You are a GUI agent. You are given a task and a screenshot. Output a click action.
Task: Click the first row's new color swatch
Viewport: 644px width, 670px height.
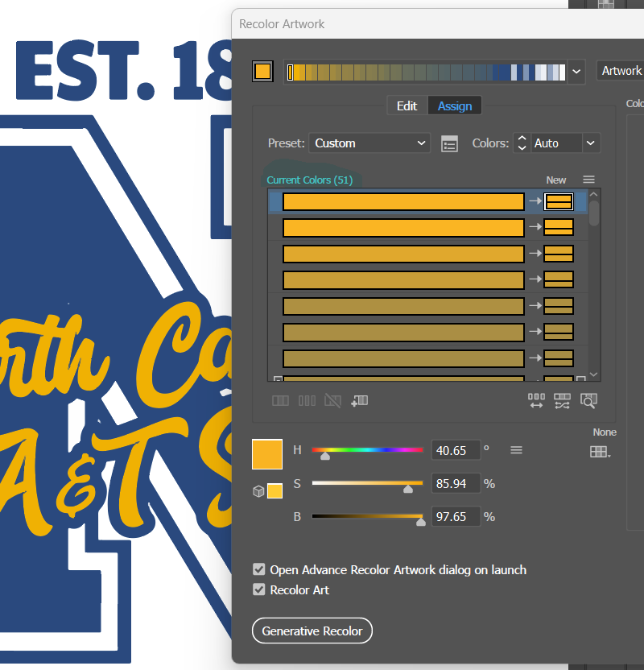tap(559, 201)
